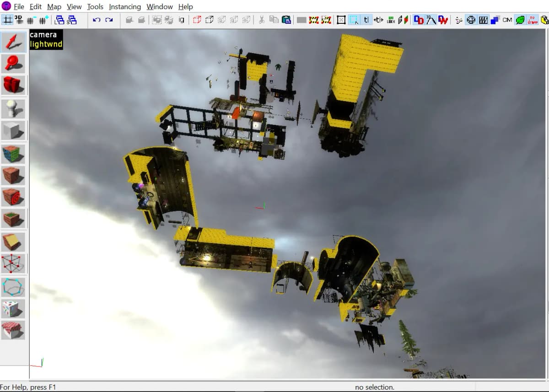
Task: Click the Paste clipboard icon
Action: pyautogui.click(x=286, y=20)
